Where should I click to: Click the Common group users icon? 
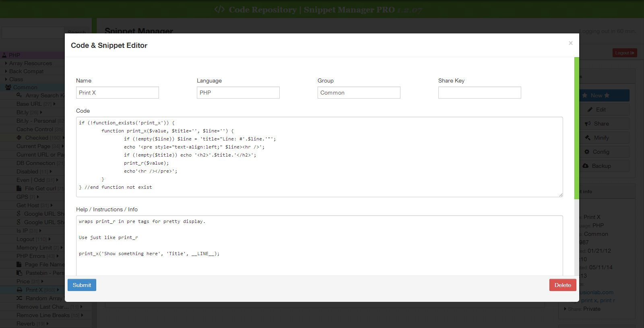tap(8, 87)
